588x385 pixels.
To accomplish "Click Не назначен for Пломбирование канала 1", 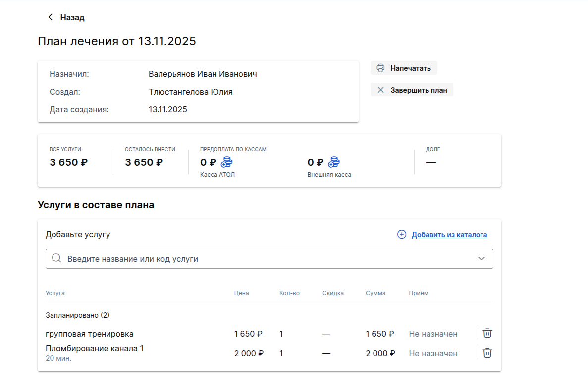I will [433, 353].
